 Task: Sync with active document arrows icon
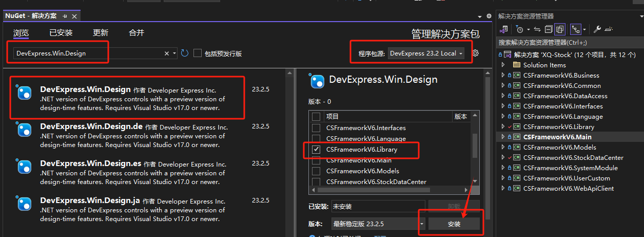click(x=537, y=29)
